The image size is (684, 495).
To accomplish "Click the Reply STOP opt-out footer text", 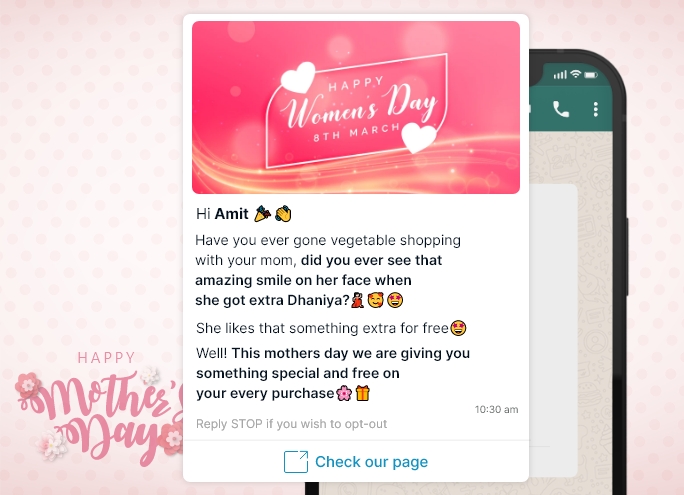I will click(x=291, y=424).
